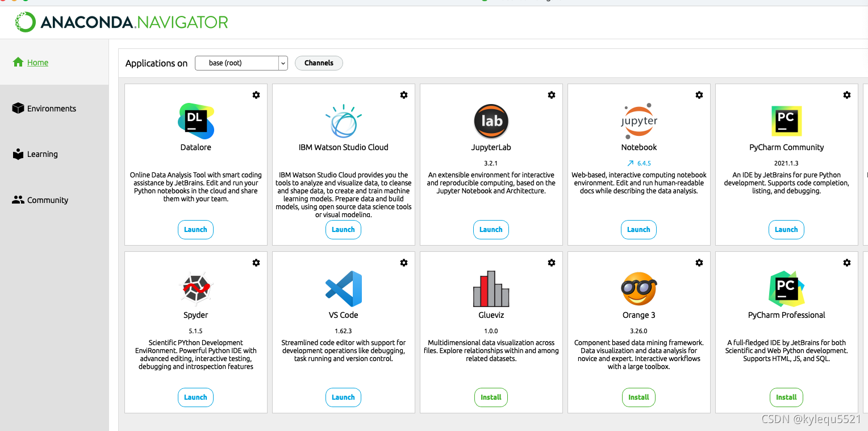Open the JupyterLab gear settings menu
This screenshot has width=868, height=431.
click(552, 95)
